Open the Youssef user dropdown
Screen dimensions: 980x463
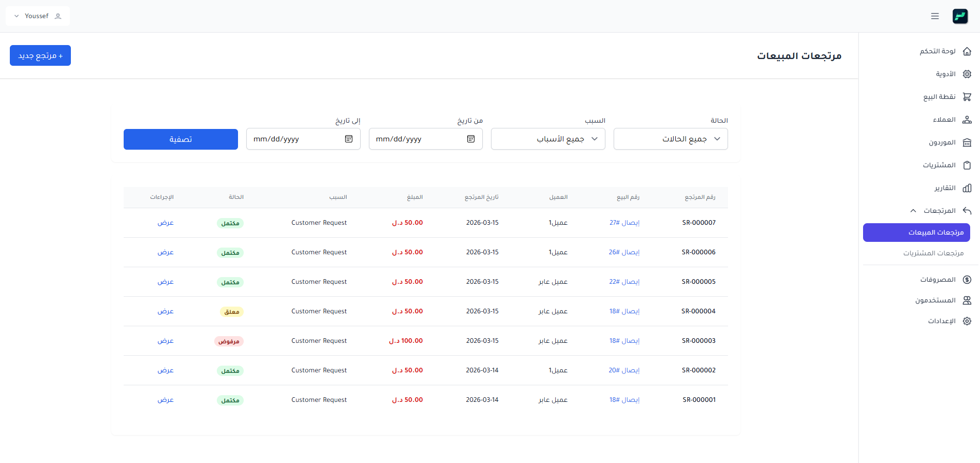coord(38,16)
